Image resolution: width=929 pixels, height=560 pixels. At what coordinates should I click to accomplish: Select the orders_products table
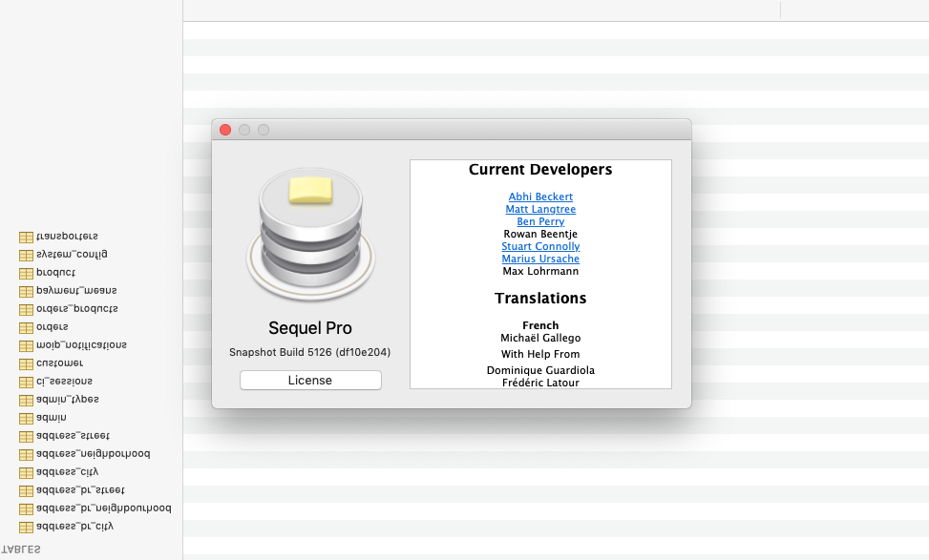tap(76, 308)
